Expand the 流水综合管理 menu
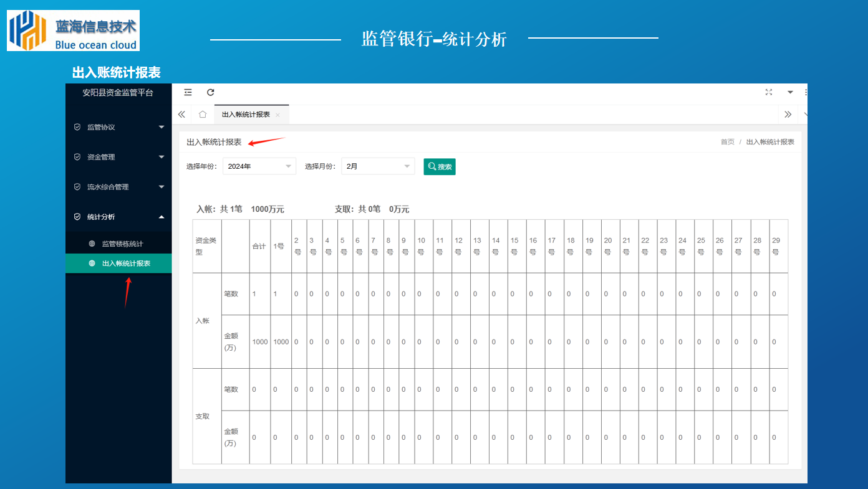Viewport: 868px width, 489px height. pyautogui.click(x=118, y=187)
